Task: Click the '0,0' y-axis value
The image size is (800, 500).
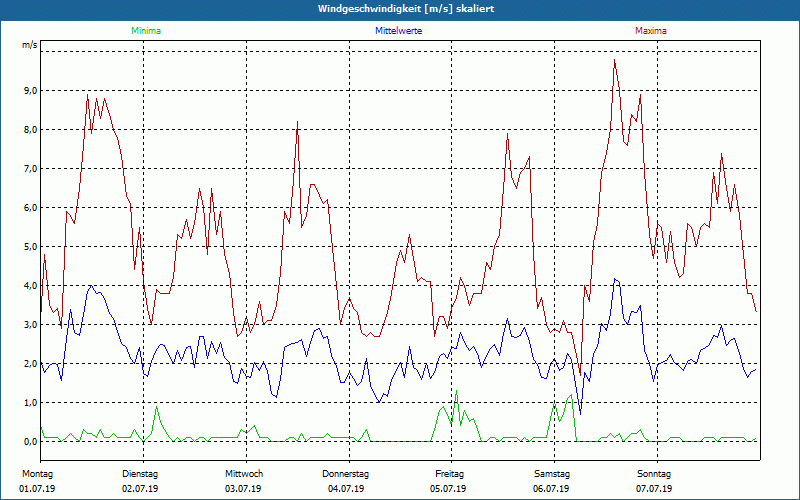Action: click(30, 442)
